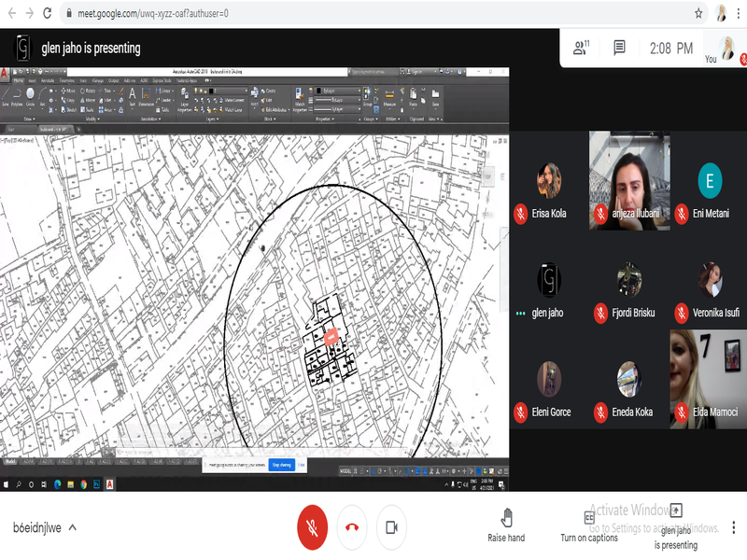The image size is (747, 560).
Task: Turn on your camera
Action: 391,526
